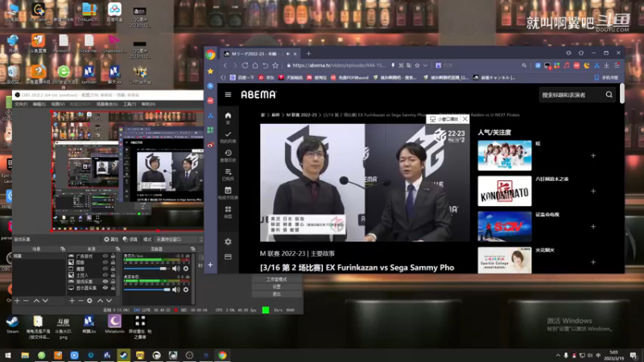Mute first OBS mixer channel speaker
This screenshot has height=362, width=644.
tap(176, 269)
